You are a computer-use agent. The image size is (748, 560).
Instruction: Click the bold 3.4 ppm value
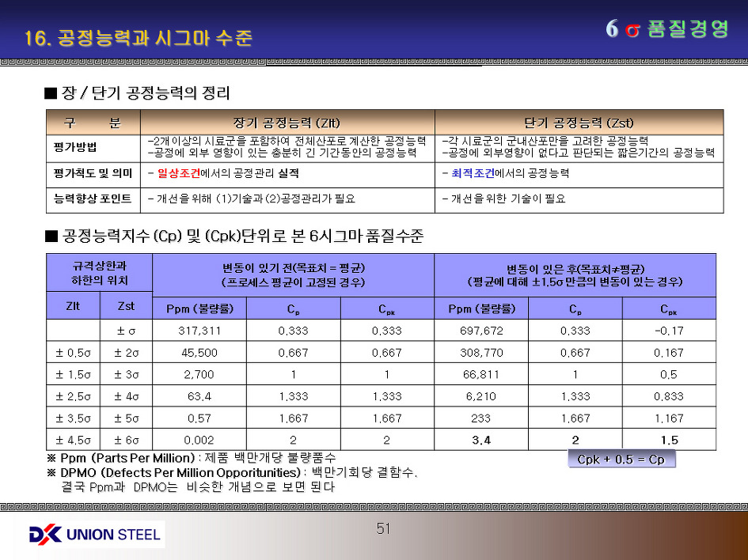coord(480,440)
